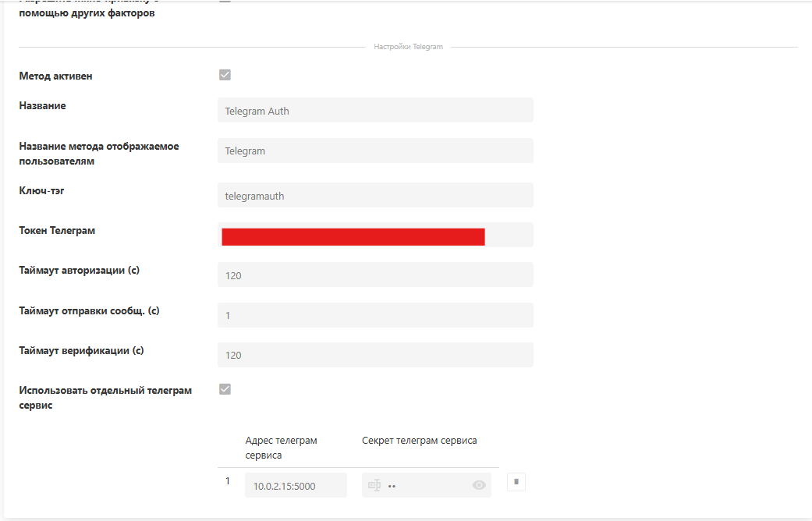
Task: Click the 'Таймаут авторизации (с)' label
Action: point(80,271)
